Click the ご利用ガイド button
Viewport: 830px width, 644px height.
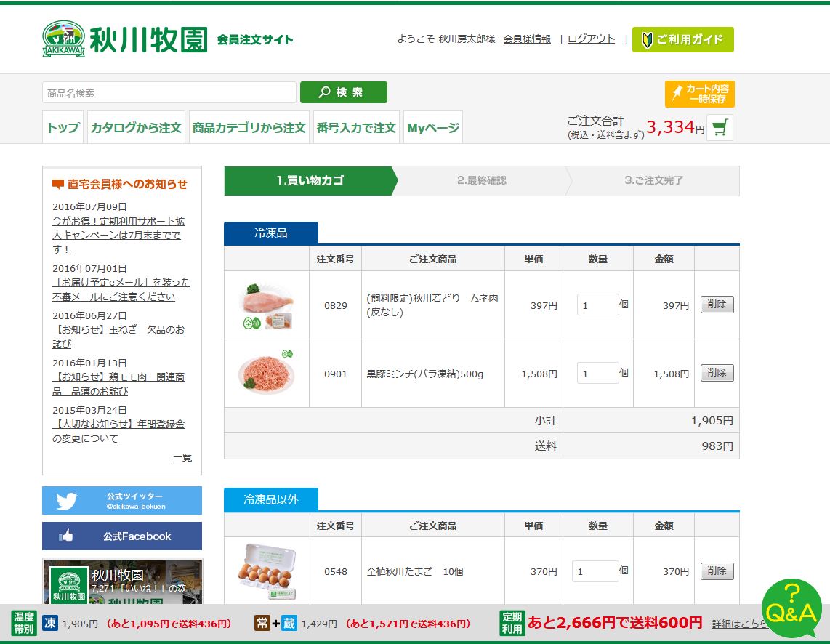[x=683, y=40]
